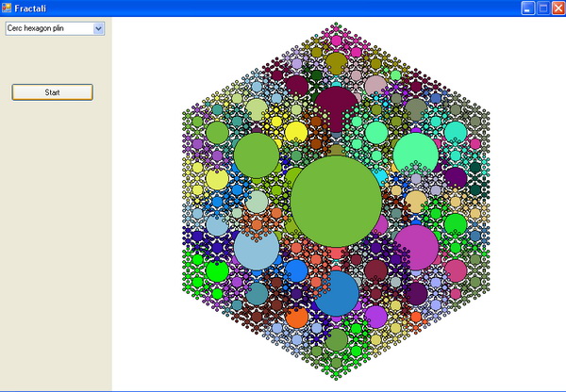Minimize the Fractali window

click(527, 8)
